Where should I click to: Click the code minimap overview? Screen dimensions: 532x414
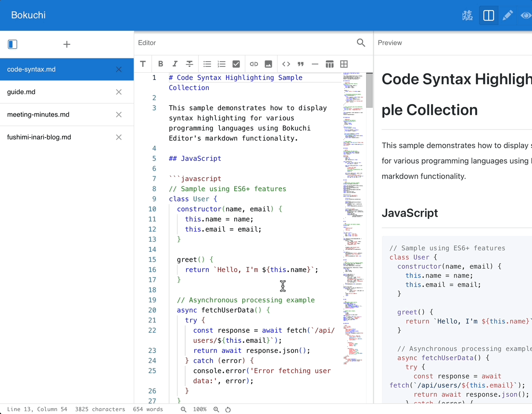pyautogui.click(x=353, y=218)
